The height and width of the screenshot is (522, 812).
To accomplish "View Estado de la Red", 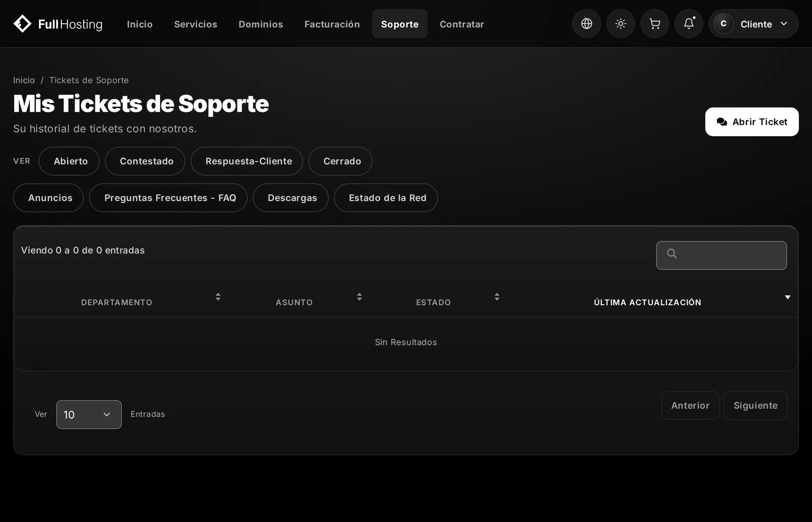I will click(x=386, y=198).
